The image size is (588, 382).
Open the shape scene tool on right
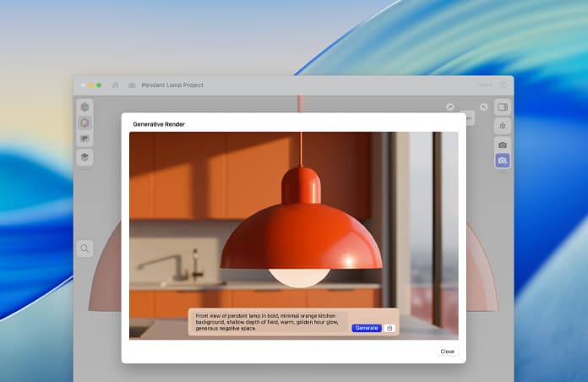point(503,126)
